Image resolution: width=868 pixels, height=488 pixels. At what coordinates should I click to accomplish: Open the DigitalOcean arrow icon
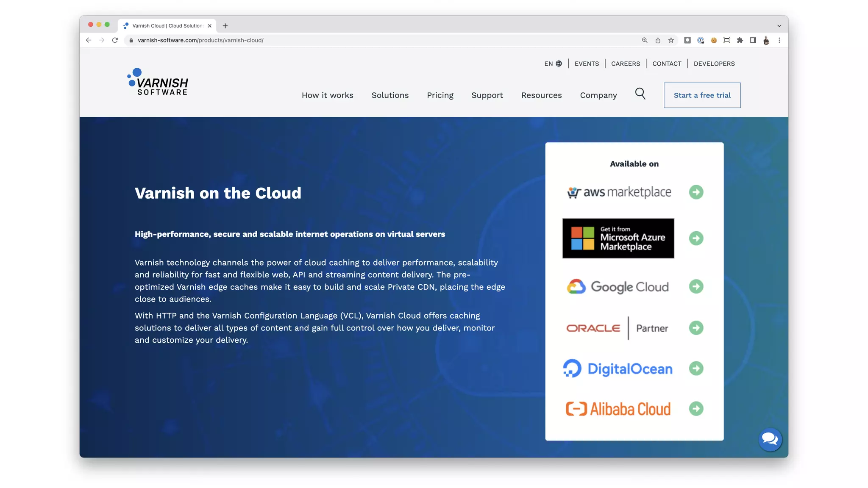coord(696,369)
